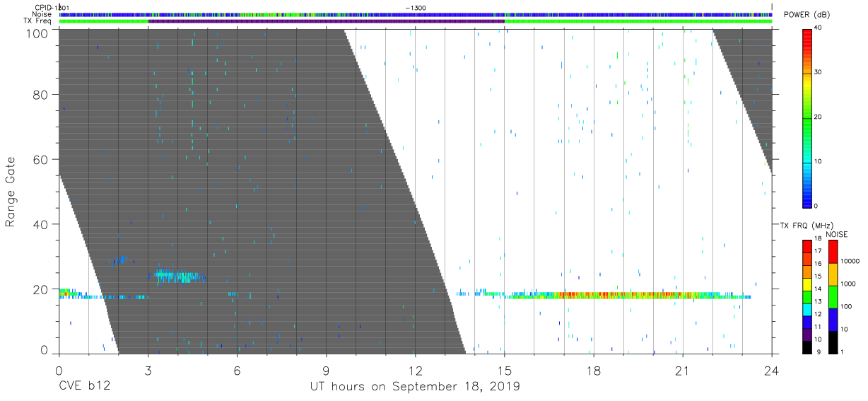
Task: Select the 'CVE b12' radar beam label
Action: tap(84, 387)
